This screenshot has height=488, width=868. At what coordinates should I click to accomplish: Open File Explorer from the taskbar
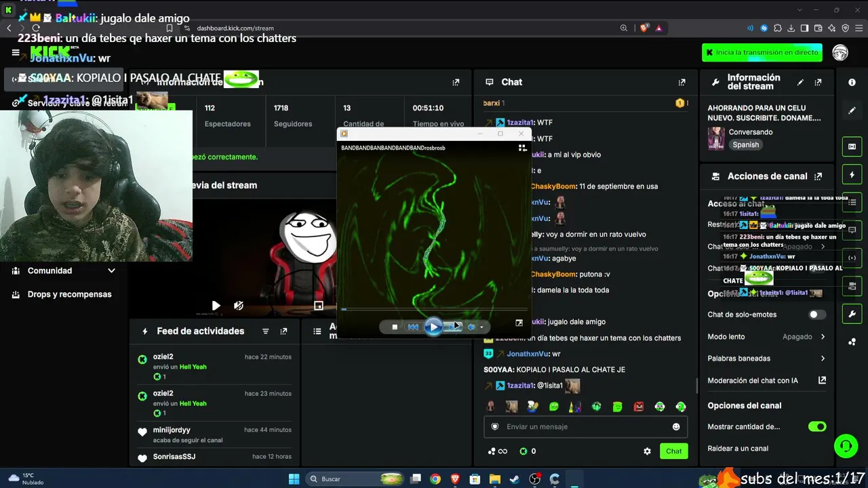coord(495,479)
